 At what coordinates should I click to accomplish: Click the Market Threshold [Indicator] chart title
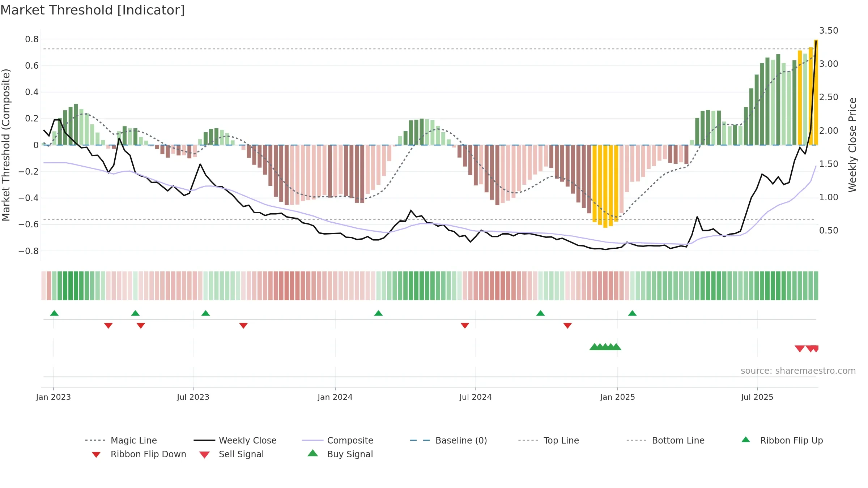pyautogui.click(x=93, y=10)
